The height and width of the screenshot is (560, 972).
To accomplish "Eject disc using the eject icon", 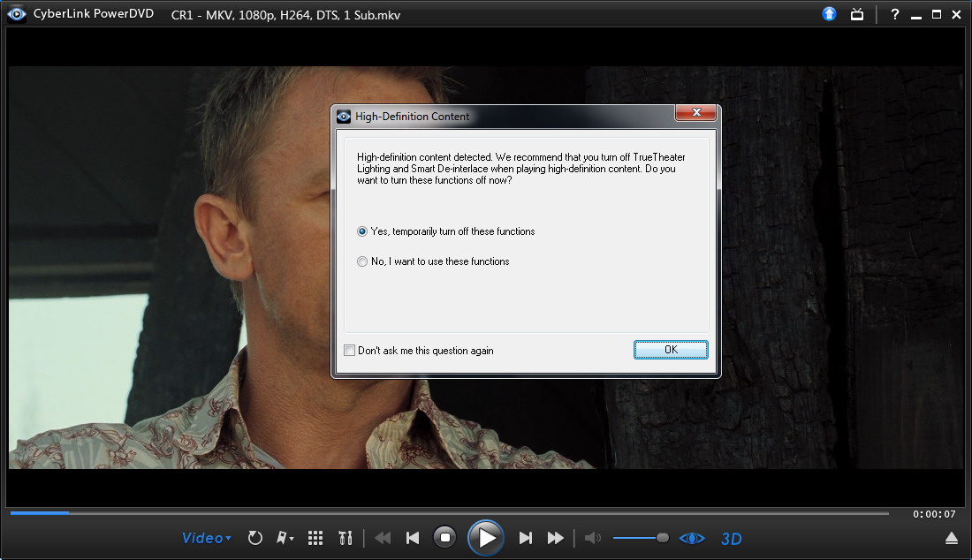I will point(951,538).
